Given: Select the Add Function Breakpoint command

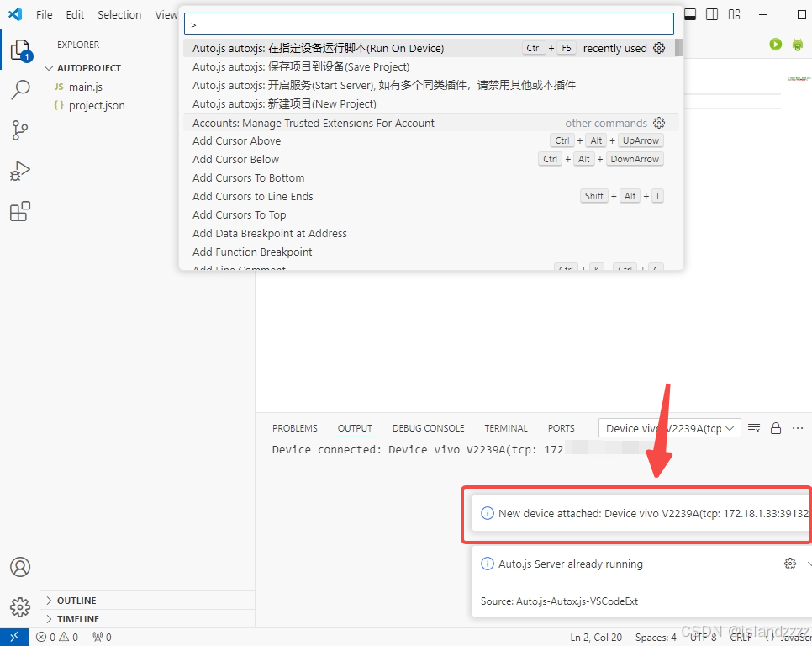Looking at the screenshot, I should point(430,252).
